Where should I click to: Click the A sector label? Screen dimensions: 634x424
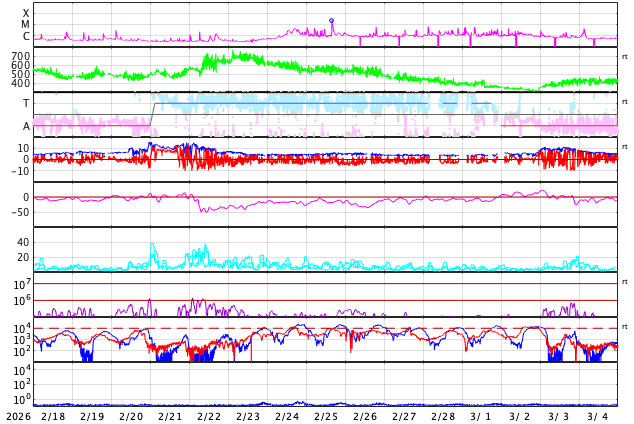[26, 127]
